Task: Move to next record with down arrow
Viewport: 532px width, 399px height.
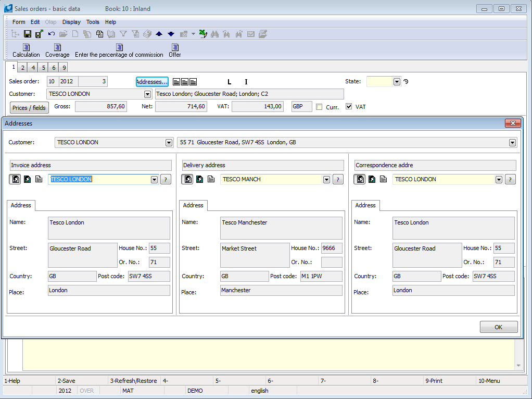Action: (x=171, y=34)
